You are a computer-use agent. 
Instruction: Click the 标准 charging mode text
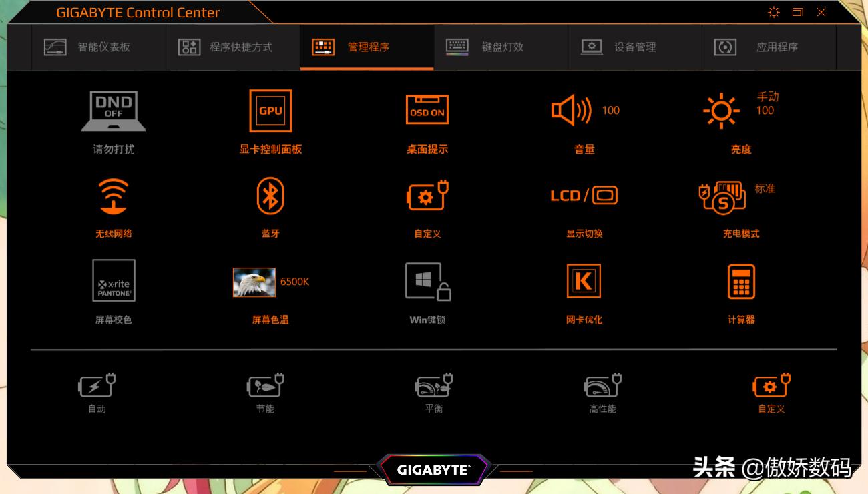765,189
